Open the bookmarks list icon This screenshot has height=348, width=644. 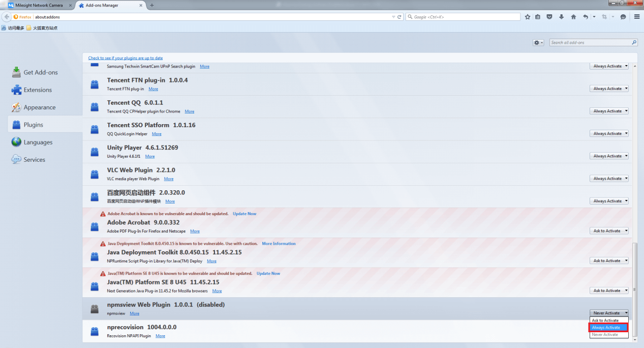(x=538, y=17)
